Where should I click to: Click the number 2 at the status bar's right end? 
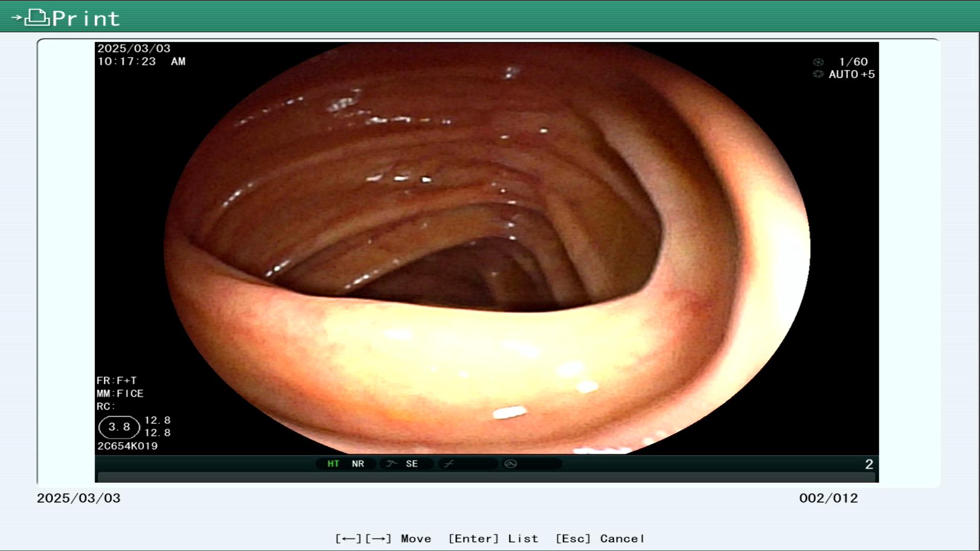tap(869, 464)
